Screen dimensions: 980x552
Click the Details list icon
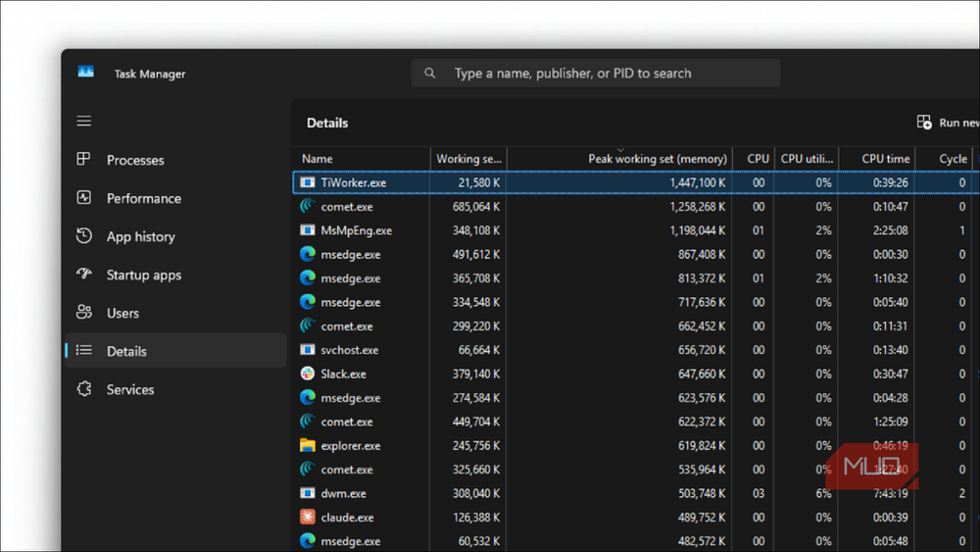pos(83,350)
